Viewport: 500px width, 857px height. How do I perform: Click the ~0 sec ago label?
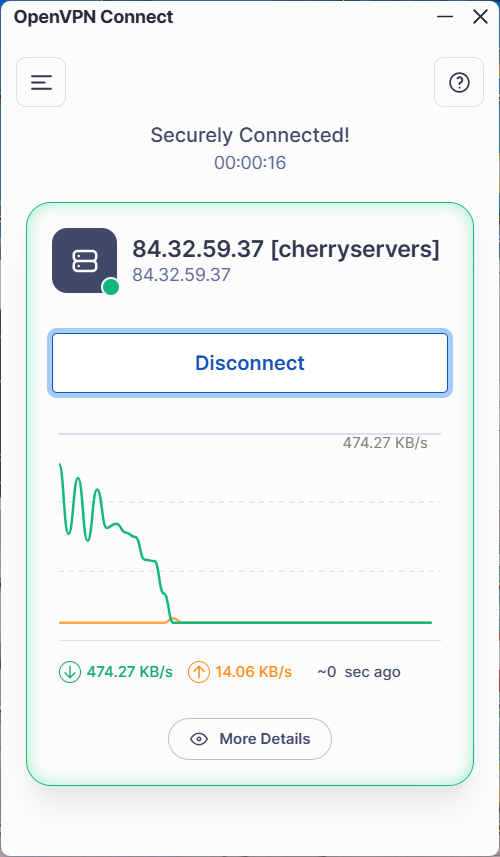[x=359, y=672]
